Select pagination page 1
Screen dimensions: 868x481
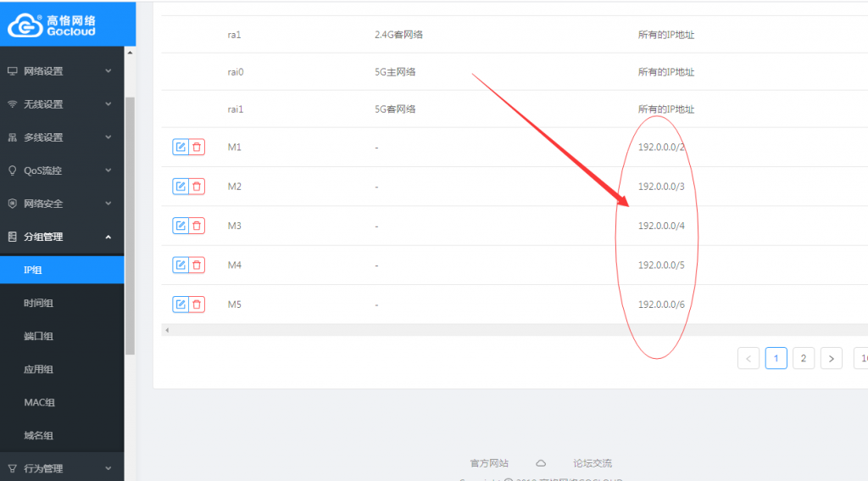click(x=776, y=359)
